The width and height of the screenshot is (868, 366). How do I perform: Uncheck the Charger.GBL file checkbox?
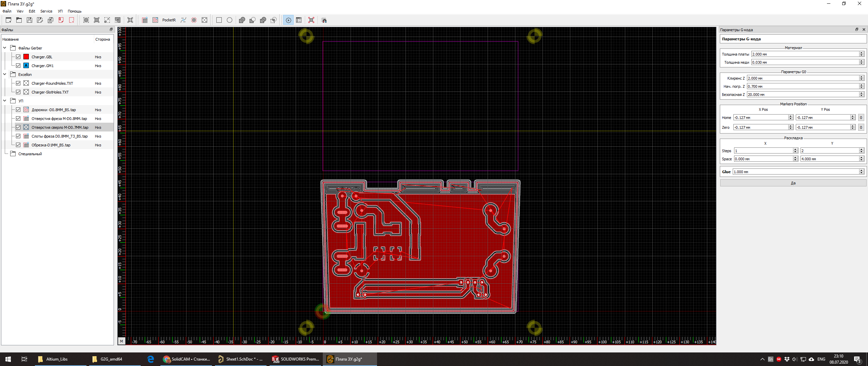pyautogui.click(x=18, y=57)
